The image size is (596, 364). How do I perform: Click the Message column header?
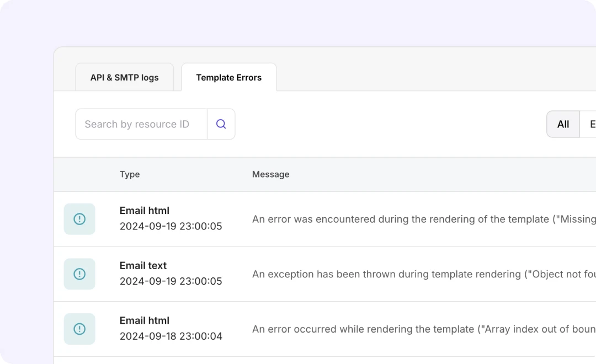point(270,174)
